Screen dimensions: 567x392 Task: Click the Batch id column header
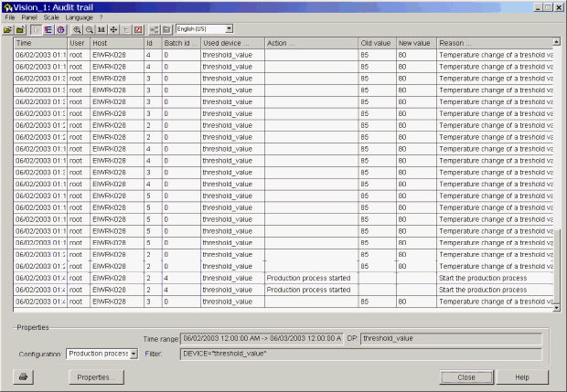coord(181,43)
